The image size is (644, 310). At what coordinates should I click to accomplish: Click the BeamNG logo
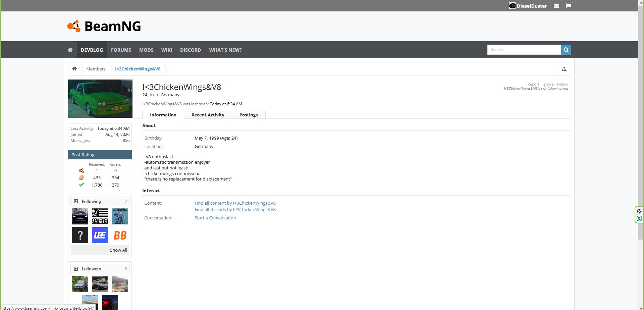(x=104, y=26)
